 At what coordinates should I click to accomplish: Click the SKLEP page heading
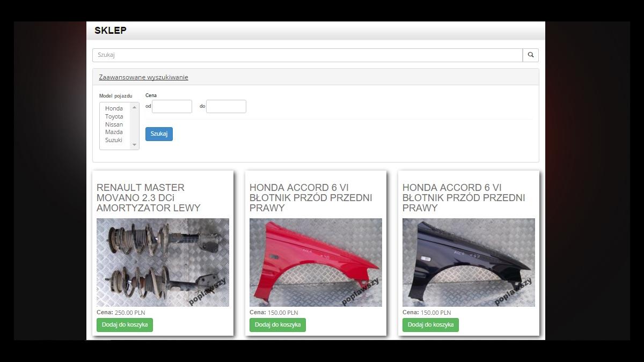[x=111, y=31]
